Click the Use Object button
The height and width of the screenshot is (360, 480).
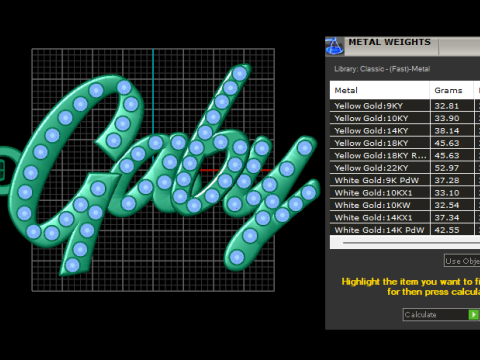pos(462,261)
